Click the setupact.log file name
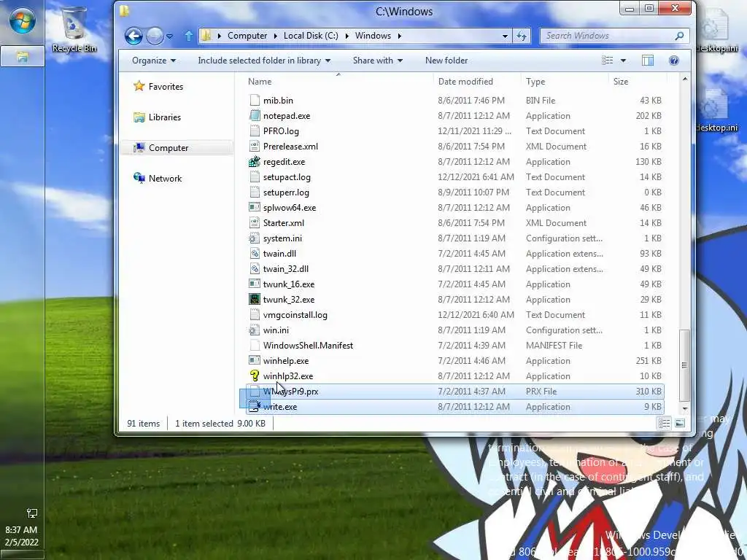 coord(287,177)
